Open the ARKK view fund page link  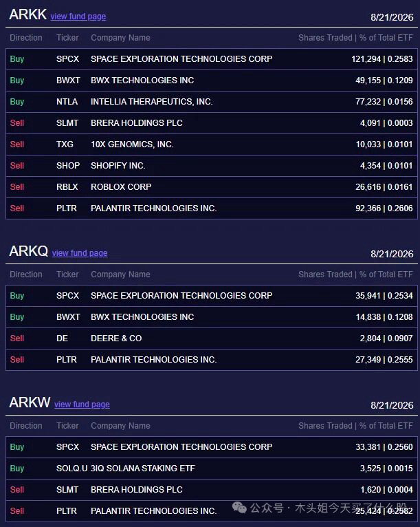(78, 17)
